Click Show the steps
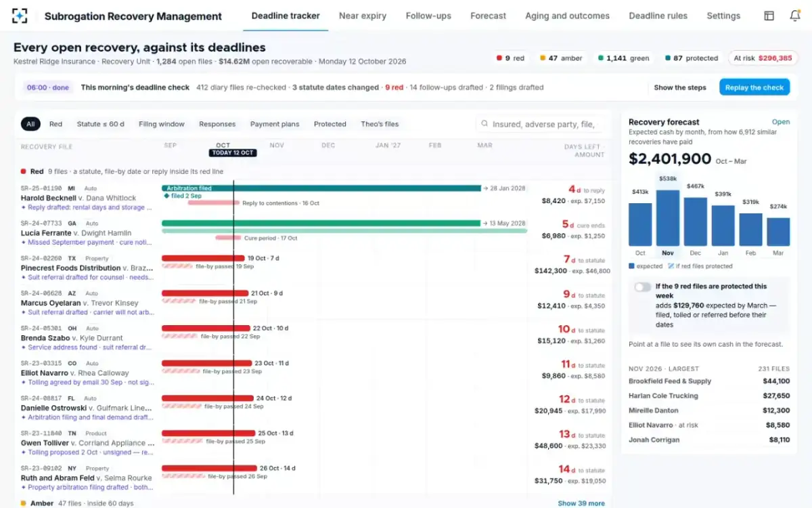 680,87
